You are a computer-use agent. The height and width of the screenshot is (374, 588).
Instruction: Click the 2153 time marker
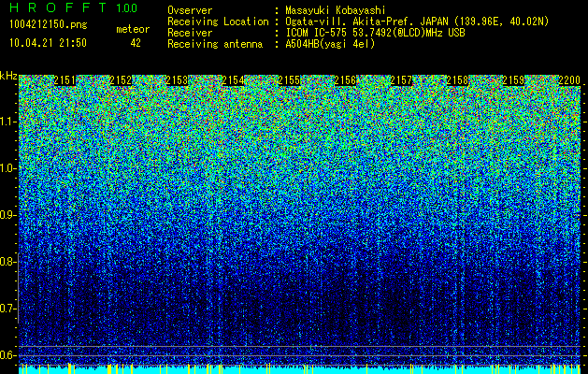[x=177, y=80]
